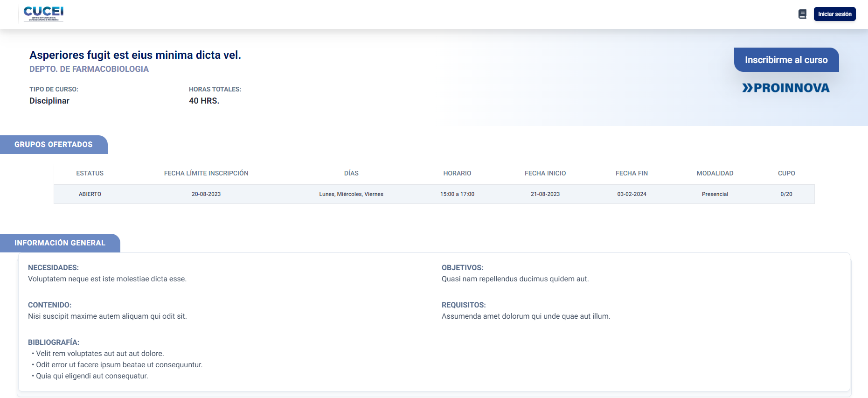The width and height of the screenshot is (868, 398).
Task: Click the Cupo column header
Action: (x=786, y=173)
